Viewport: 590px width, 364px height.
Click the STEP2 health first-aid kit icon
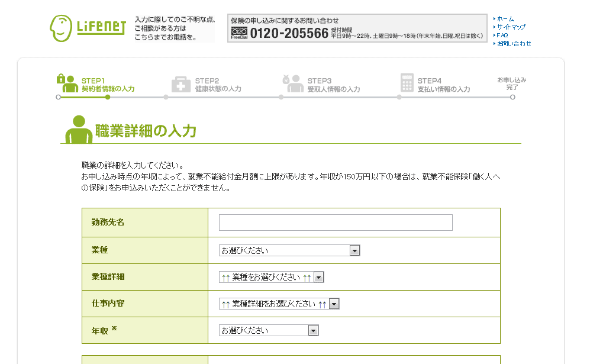click(x=181, y=85)
